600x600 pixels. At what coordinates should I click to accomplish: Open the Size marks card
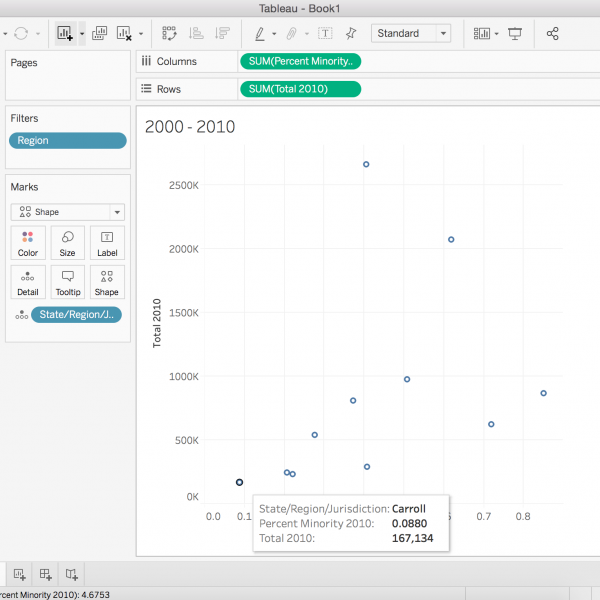point(67,244)
